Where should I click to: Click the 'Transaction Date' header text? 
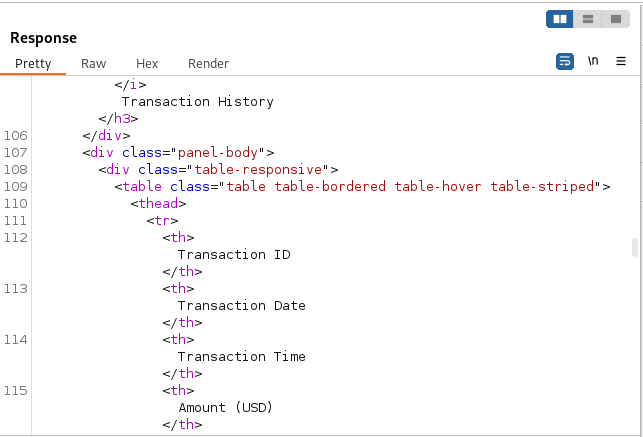point(242,306)
